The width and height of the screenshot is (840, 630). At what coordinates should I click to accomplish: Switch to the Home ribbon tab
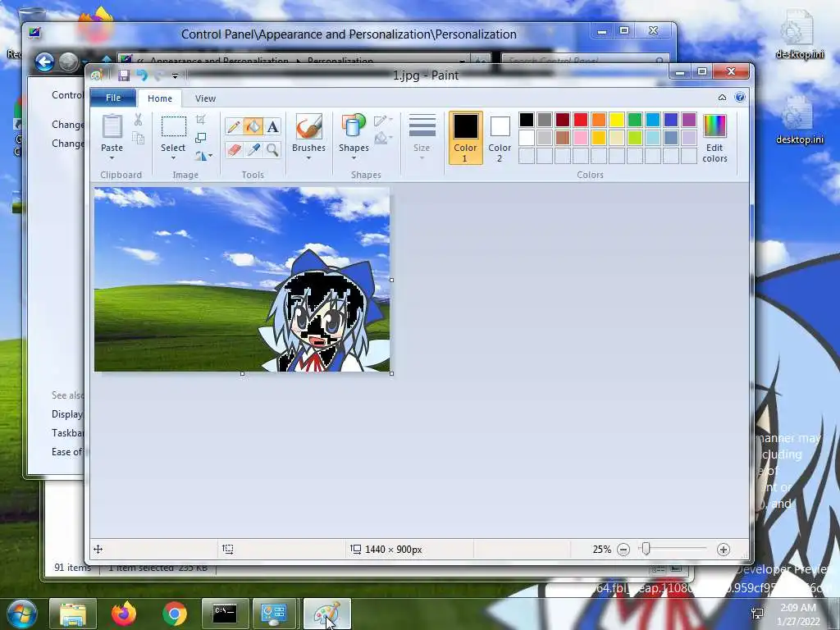(x=160, y=98)
